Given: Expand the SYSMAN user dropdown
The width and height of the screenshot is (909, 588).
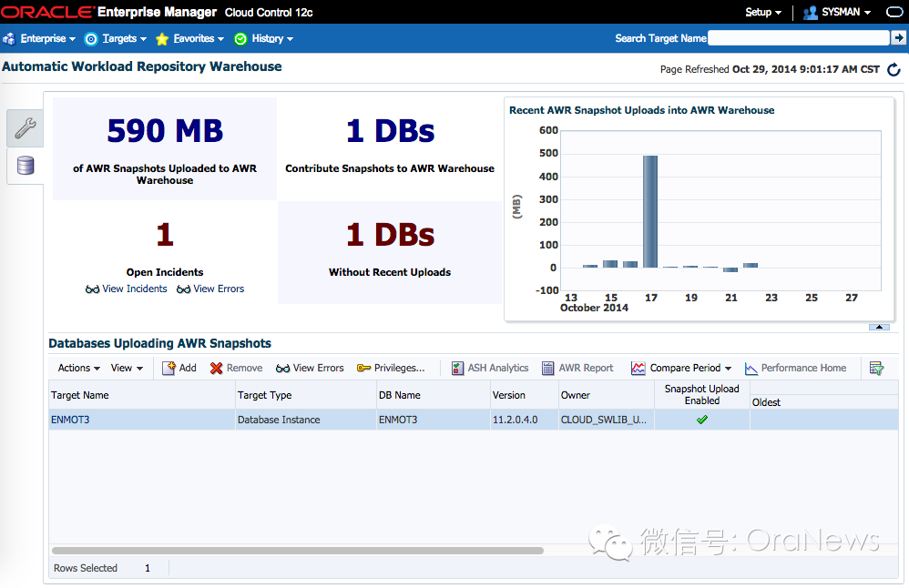Looking at the screenshot, I should 846,12.
